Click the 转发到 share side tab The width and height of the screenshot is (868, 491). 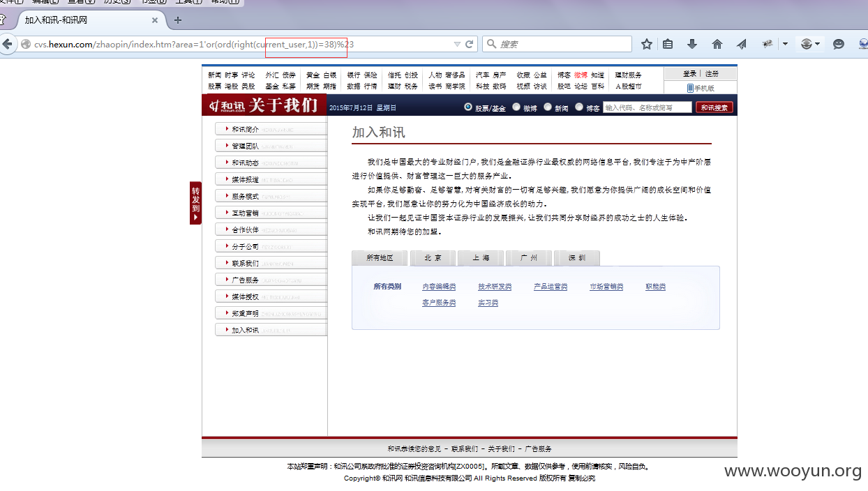195,203
